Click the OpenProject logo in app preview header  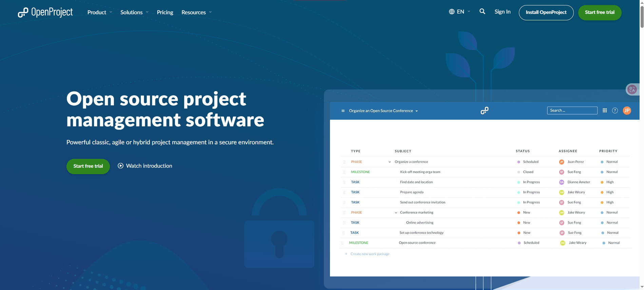coord(485,110)
